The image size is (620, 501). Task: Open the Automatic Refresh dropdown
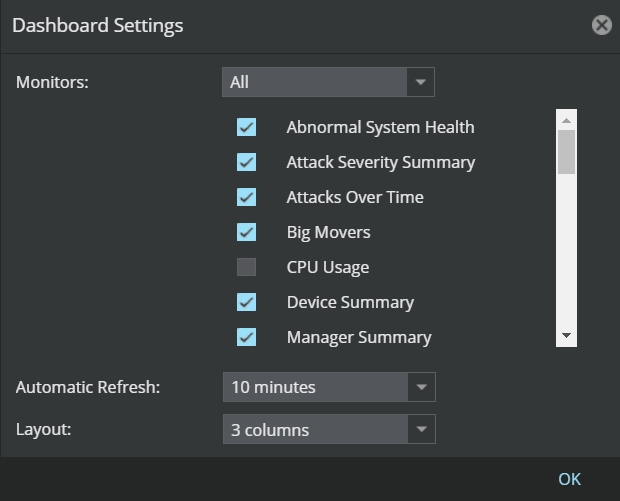tap(329, 387)
